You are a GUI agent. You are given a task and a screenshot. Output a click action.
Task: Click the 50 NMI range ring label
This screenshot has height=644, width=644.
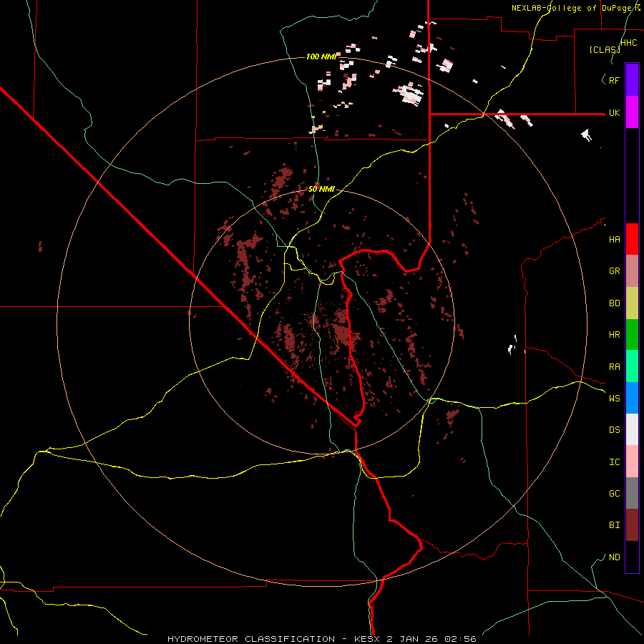tap(321, 189)
